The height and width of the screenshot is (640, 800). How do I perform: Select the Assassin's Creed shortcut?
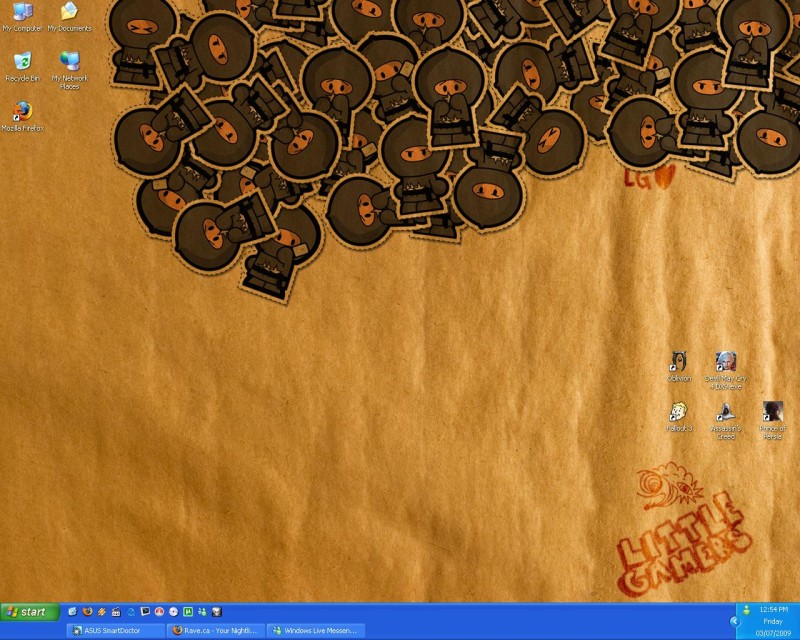tap(726, 421)
